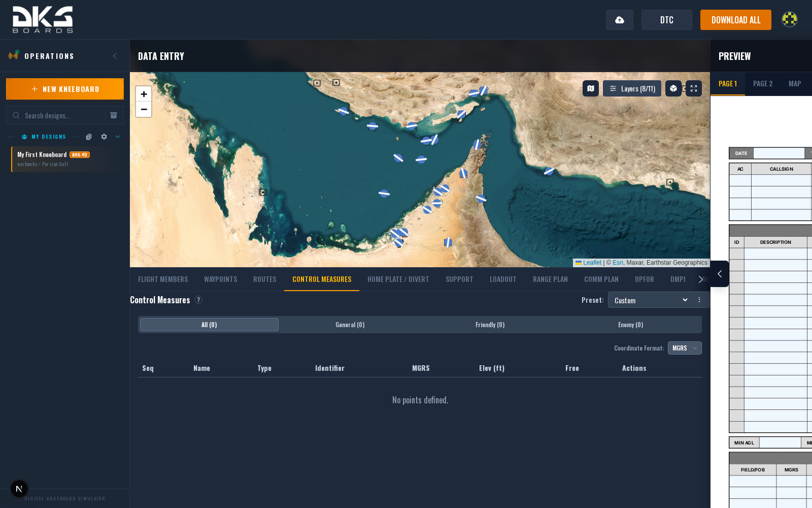Switch preview to Page 1
Screen dimensions: 812x508
pyautogui.click(x=728, y=84)
